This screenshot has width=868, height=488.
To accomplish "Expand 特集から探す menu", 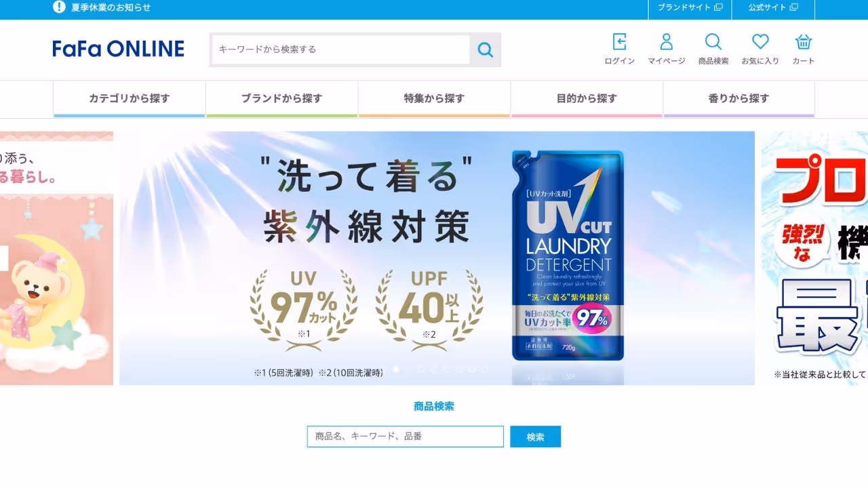I will click(434, 99).
